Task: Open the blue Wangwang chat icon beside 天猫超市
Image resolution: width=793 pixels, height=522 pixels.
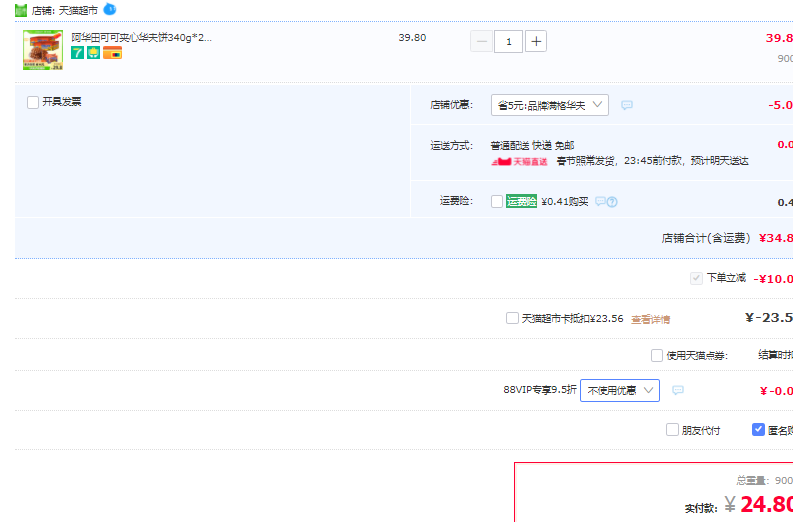Action: pyautogui.click(x=110, y=9)
